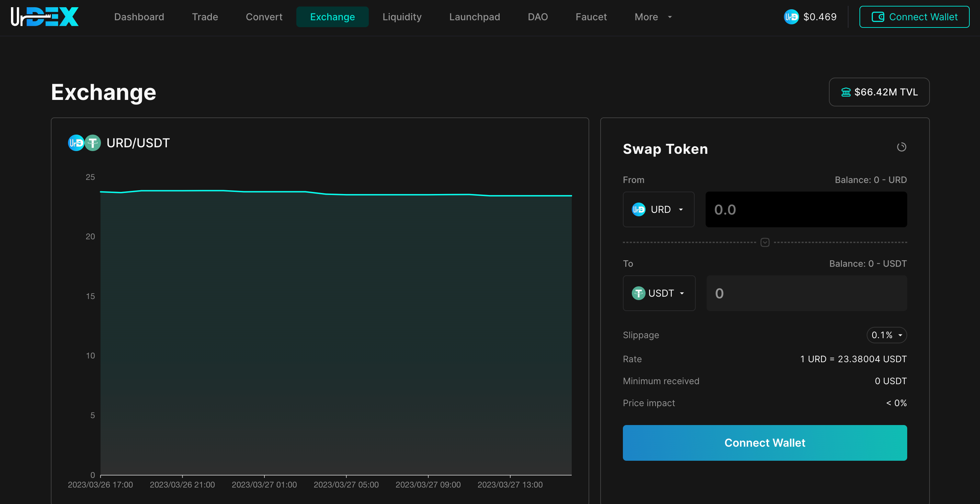980x504 pixels.
Task: Click the wallet icon in header button
Action: coord(878,17)
